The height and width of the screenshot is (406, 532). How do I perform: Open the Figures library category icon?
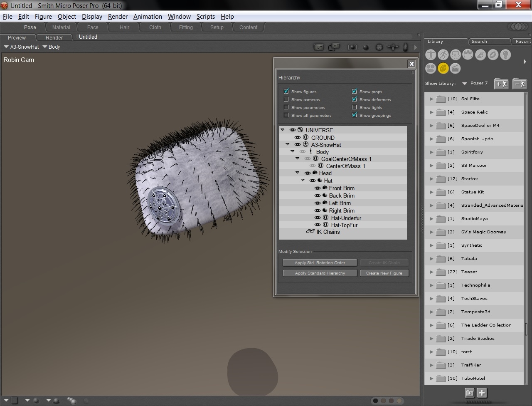[x=431, y=55]
